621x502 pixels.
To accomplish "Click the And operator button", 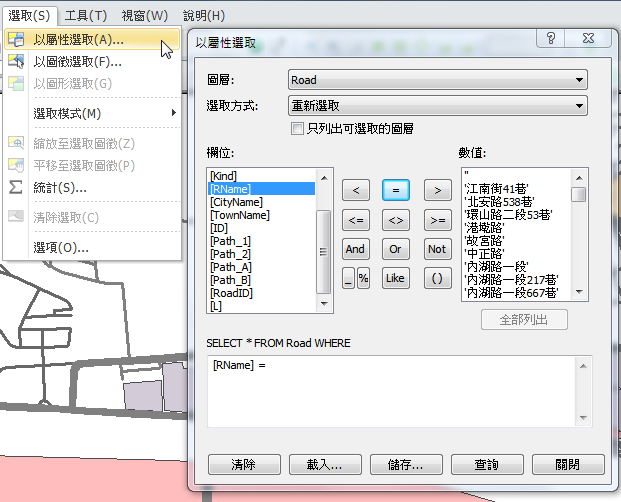I will (x=356, y=249).
